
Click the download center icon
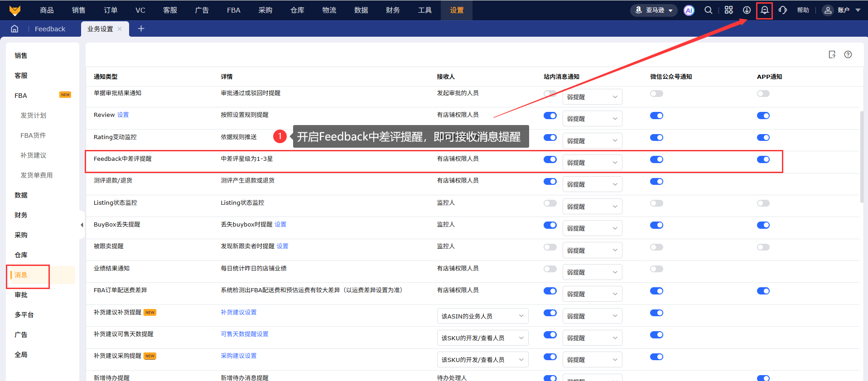click(x=747, y=10)
